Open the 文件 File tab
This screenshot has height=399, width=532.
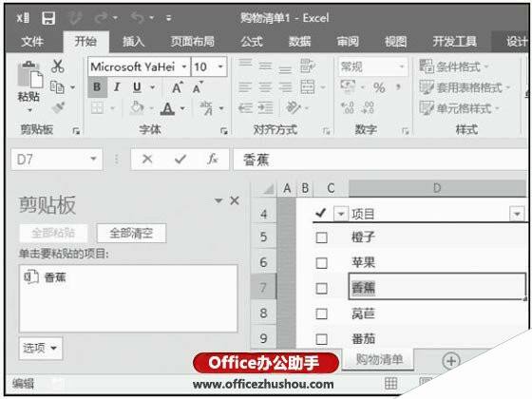(32, 42)
